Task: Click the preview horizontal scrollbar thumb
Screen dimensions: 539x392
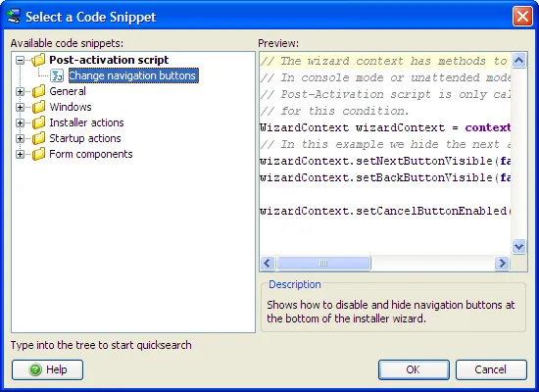Action: (323, 264)
